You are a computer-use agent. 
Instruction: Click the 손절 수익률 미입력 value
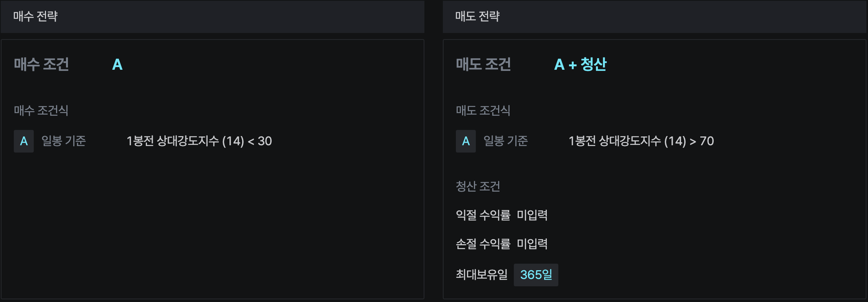pos(532,244)
